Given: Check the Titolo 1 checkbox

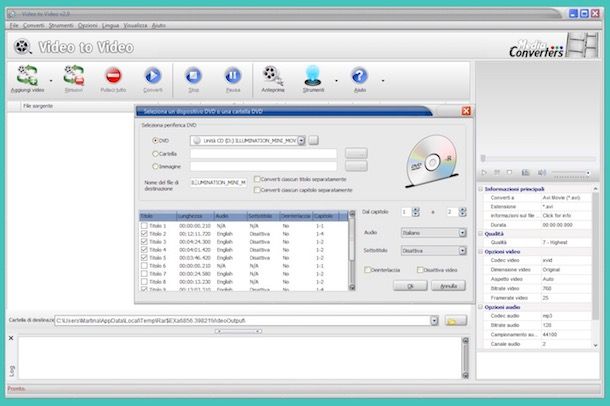Looking at the screenshot, I should click(144, 226).
